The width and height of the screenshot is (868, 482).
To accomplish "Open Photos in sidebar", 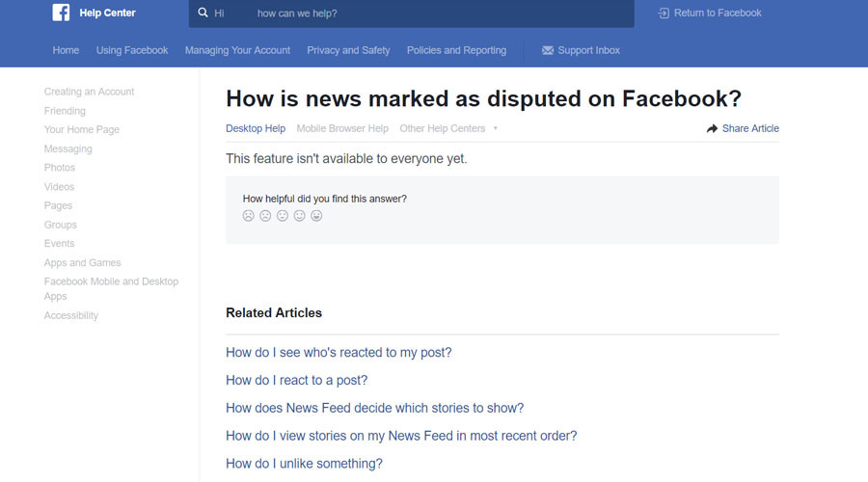I will coord(60,168).
